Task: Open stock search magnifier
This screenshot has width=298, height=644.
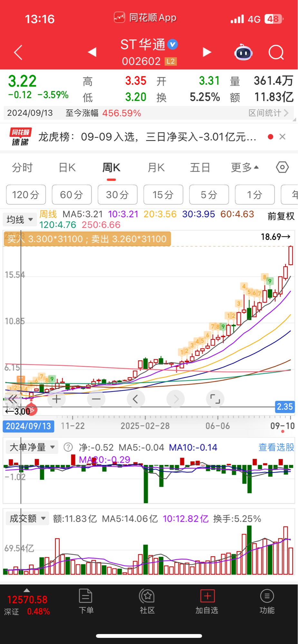Action: click(276, 52)
